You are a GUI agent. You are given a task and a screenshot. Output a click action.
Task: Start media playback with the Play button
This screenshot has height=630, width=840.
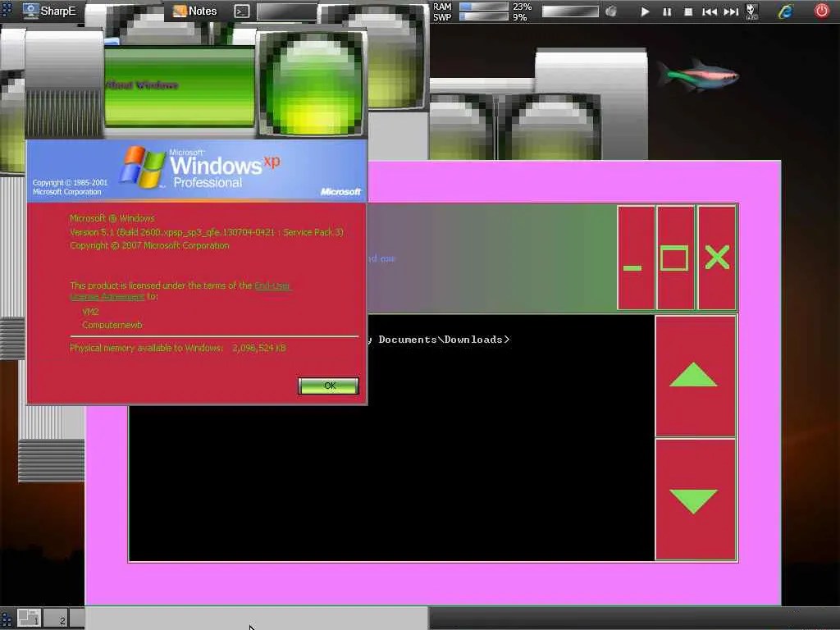pyautogui.click(x=645, y=11)
